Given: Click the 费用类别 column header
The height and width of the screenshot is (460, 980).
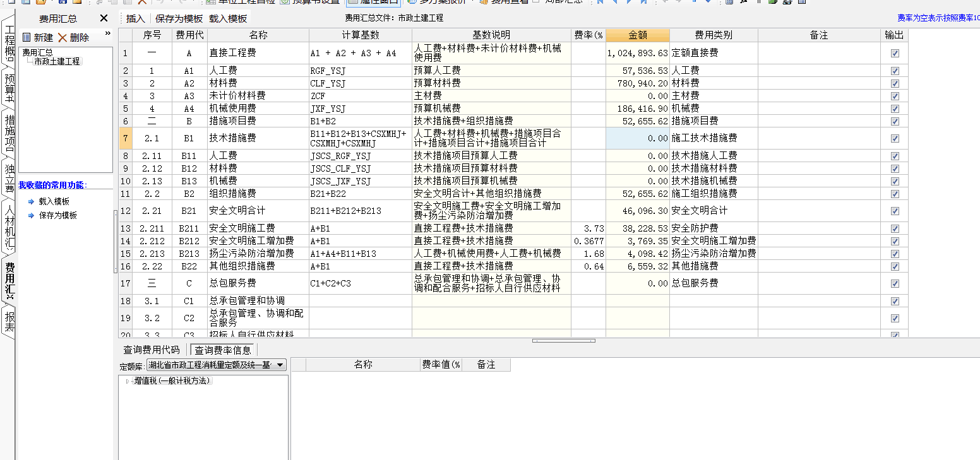Looking at the screenshot, I should (x=714, y=35).
